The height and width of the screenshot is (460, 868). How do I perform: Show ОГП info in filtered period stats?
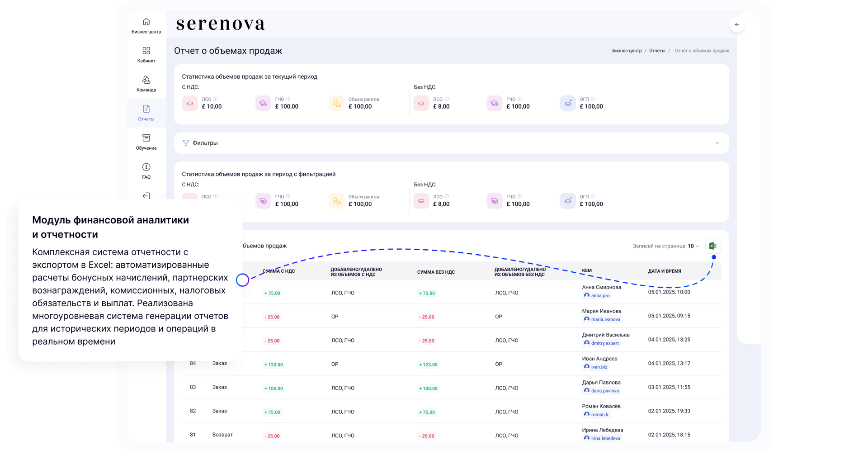(593, 196)
